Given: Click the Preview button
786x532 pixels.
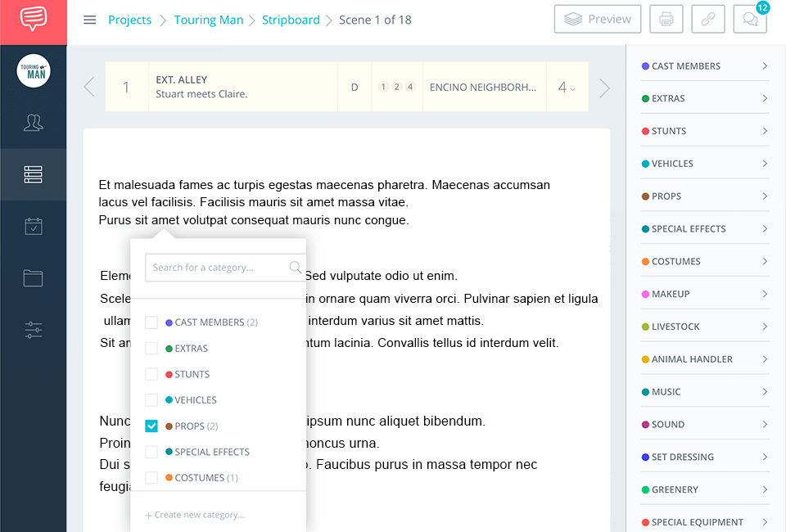Looking at the screenshot, I should pyautogui.click(x=598, y=18).
